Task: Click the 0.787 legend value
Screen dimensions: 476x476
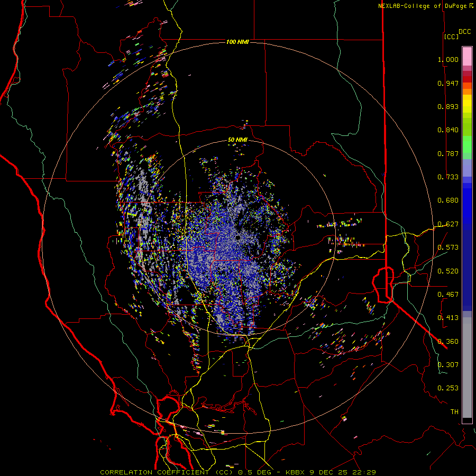Action: (448, 153)
